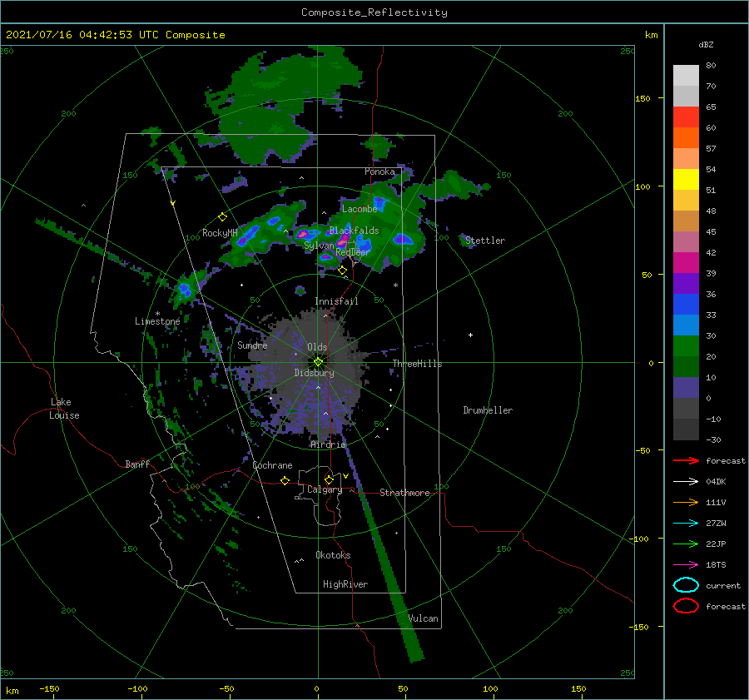Image resolution: width=749 pixels, height=700 pixels.
Task: Click the radar site marker at map center
Action: point(318,362)
